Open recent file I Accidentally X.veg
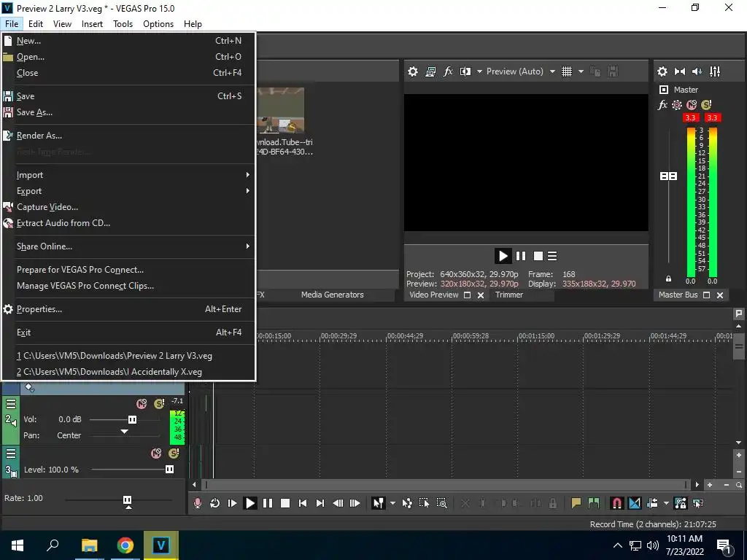Screen dimensions: 747x560 (x=128, y=372)
